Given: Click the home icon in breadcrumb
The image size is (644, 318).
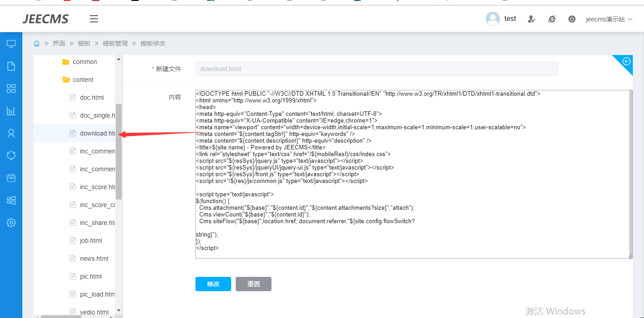Looking at the screenshot, I should point(37,43).
